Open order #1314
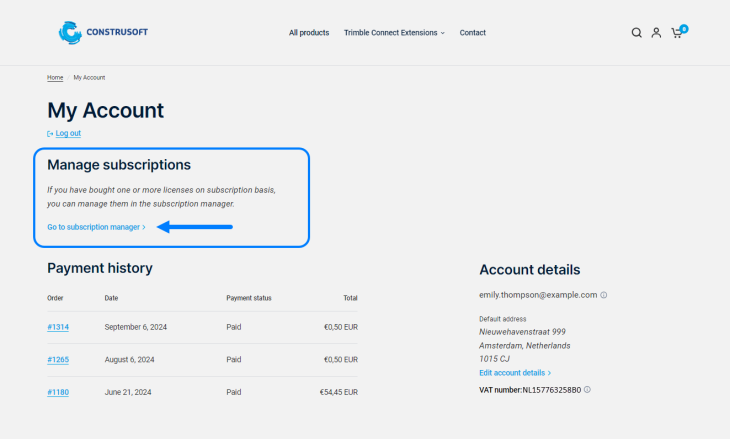This screenshot has height=439, width=730. (58, 327)
